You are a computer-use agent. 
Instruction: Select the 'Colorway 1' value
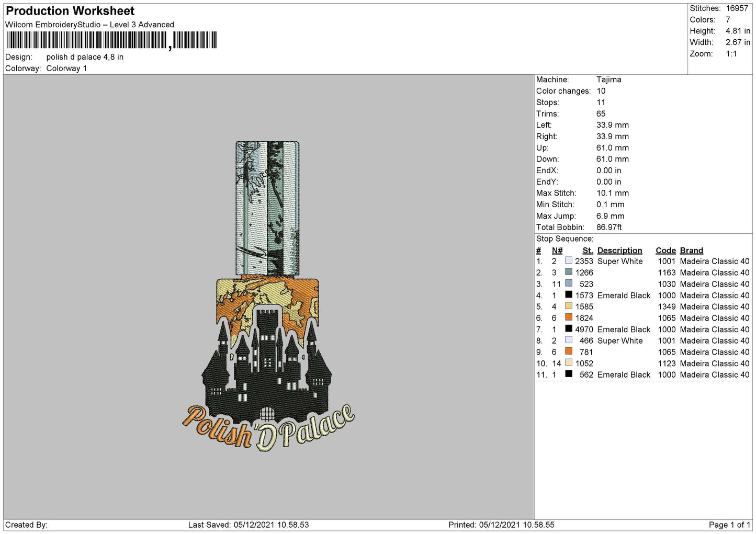coord(66,69)
